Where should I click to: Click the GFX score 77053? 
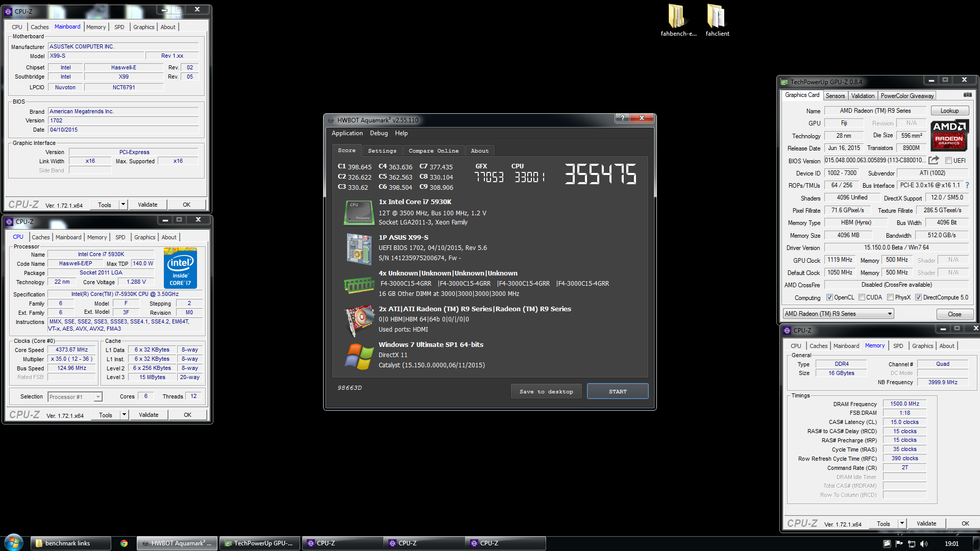(488, 177)
